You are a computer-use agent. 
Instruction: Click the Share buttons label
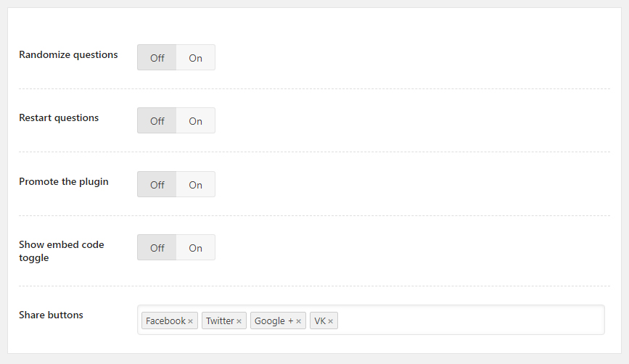51,315
